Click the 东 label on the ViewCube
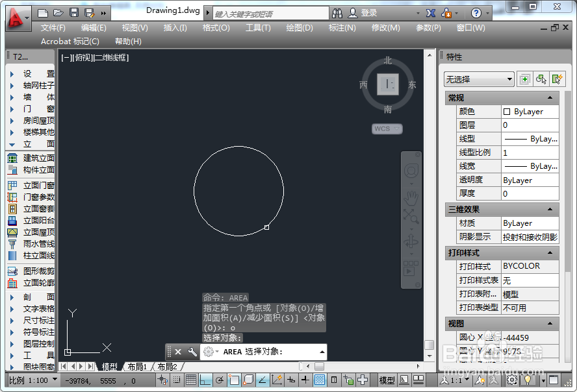This screenshot has height=392, width=577. [x=412, y=85]
